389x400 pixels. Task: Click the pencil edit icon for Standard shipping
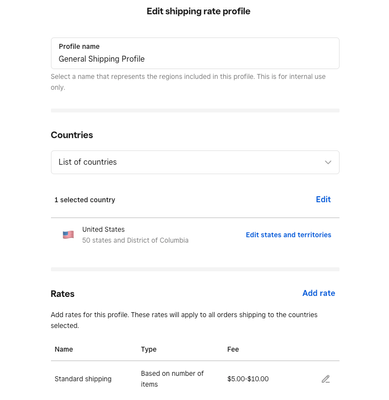pos(326,379)
